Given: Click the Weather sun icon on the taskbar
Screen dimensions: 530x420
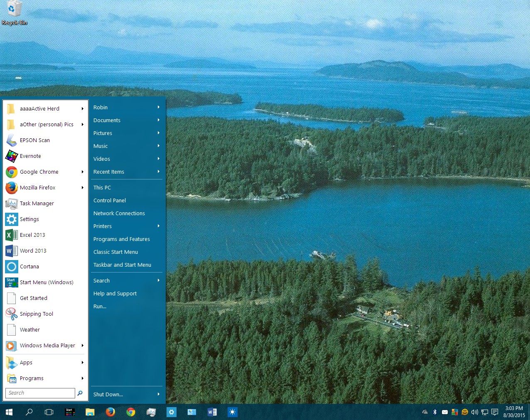Looking at the screenshot, I should point(232,412).
